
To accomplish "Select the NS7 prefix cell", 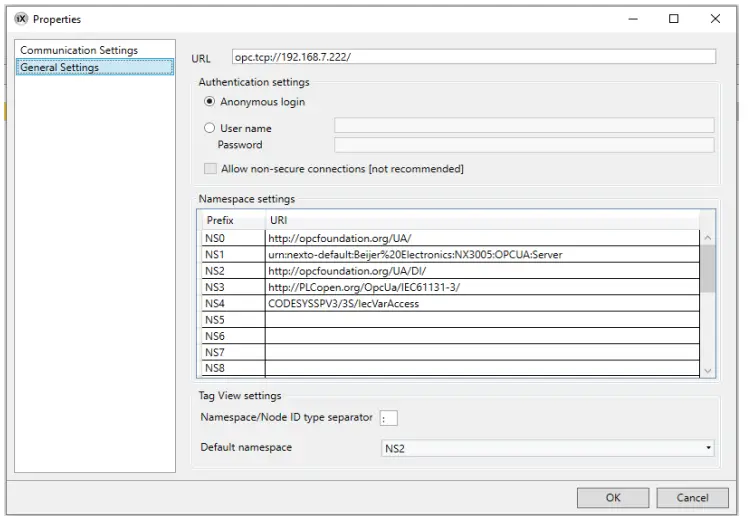I will tap(233, 352).
